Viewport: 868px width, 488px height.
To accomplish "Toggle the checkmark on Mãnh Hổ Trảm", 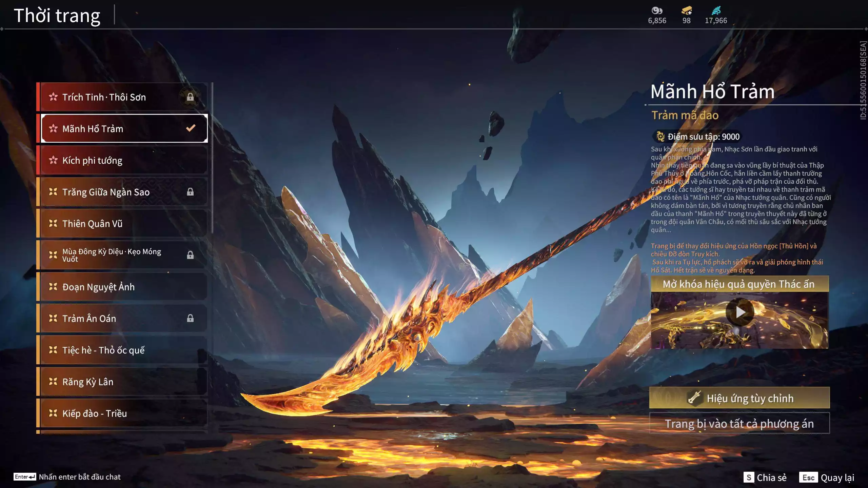I will (191, 128).
